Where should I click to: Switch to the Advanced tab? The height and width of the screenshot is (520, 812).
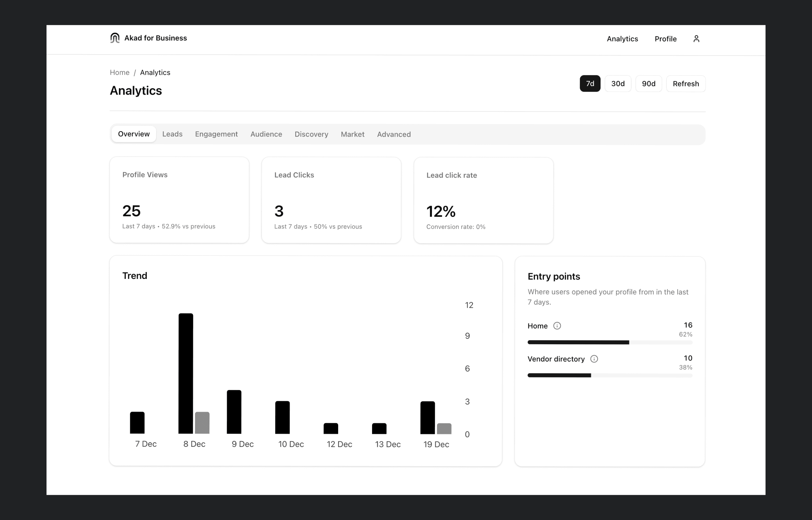[x=394, y=134]
